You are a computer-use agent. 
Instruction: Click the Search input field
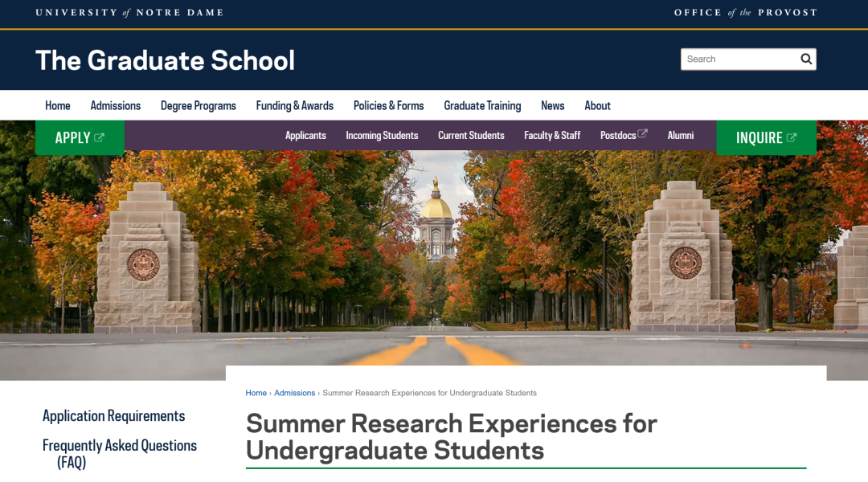coord(738,59)
